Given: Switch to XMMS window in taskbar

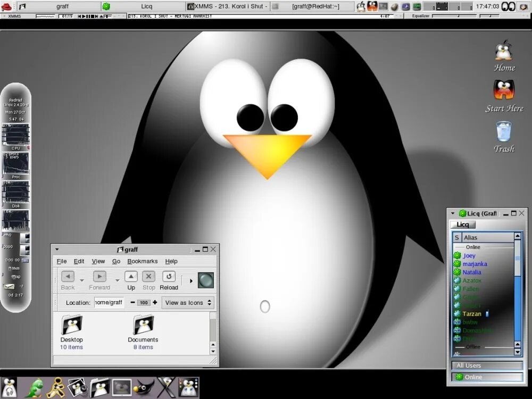Looking at the screenshot, I should 228,6.
